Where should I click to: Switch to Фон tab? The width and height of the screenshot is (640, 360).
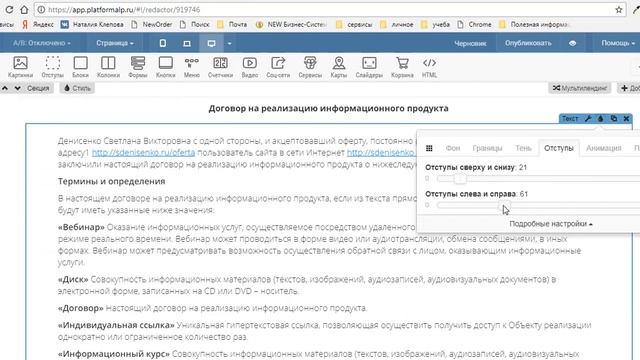(453, 148)
